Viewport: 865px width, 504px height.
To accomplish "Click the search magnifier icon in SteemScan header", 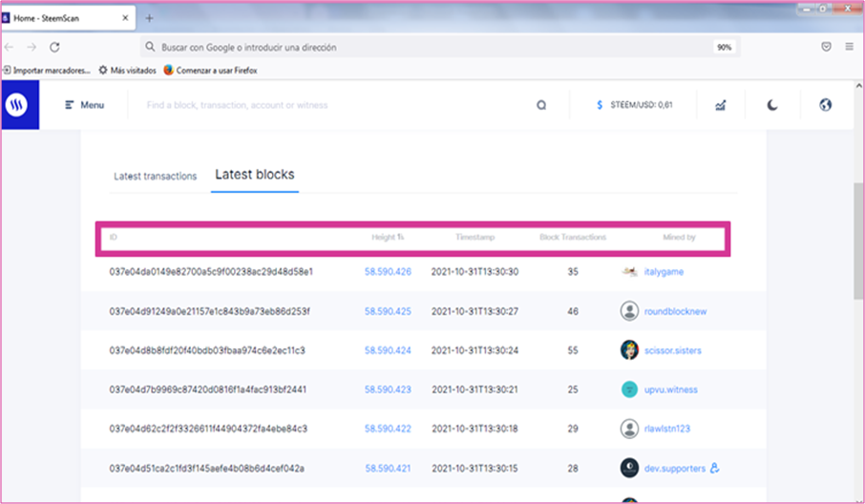I will [541, 105].
